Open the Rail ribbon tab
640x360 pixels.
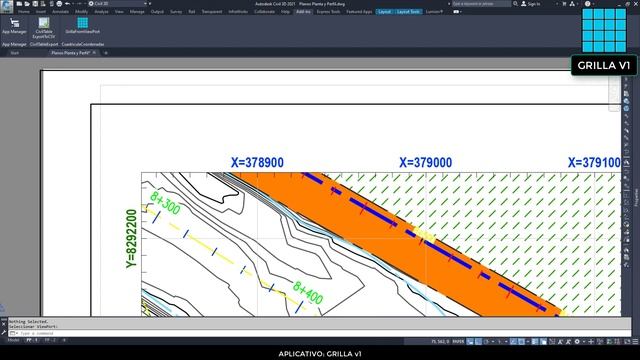click(x=191, y=12)
